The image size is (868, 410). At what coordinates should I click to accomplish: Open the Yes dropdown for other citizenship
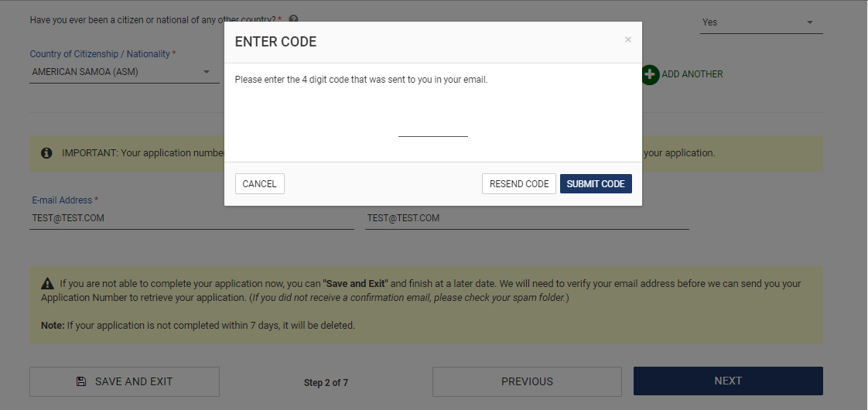(x=760, y=22)
